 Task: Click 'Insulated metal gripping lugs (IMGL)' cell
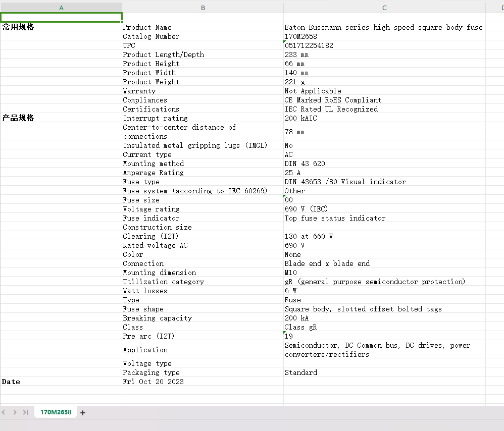tap(203, 145)
